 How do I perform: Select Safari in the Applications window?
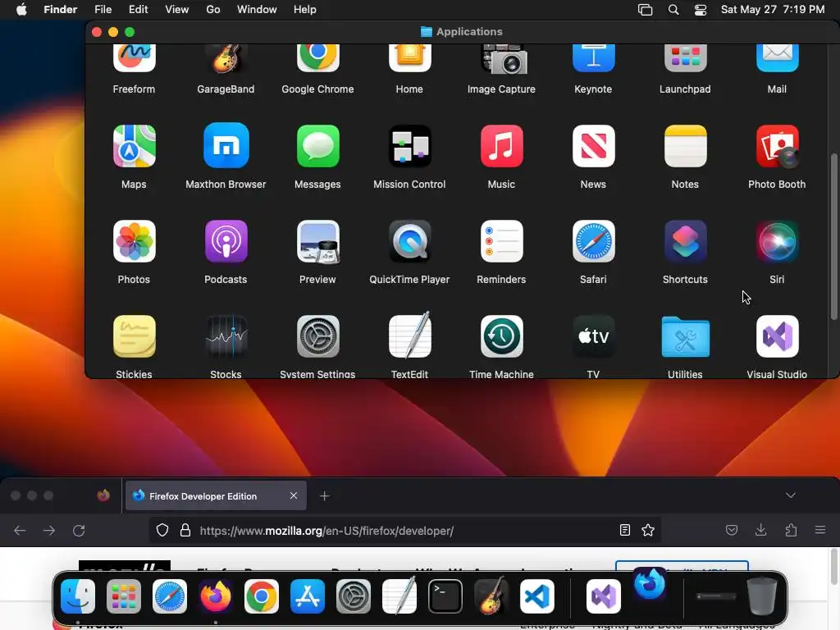point(593,241)
